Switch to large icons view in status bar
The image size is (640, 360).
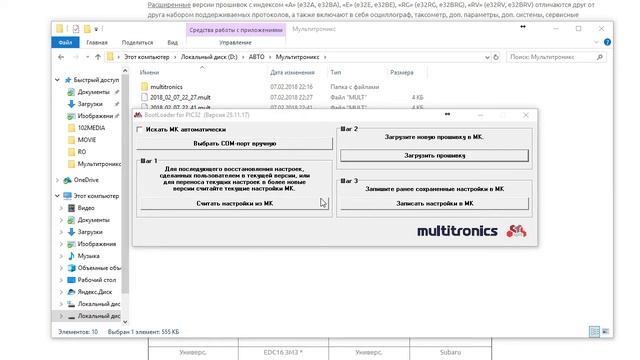pos(605,331)
